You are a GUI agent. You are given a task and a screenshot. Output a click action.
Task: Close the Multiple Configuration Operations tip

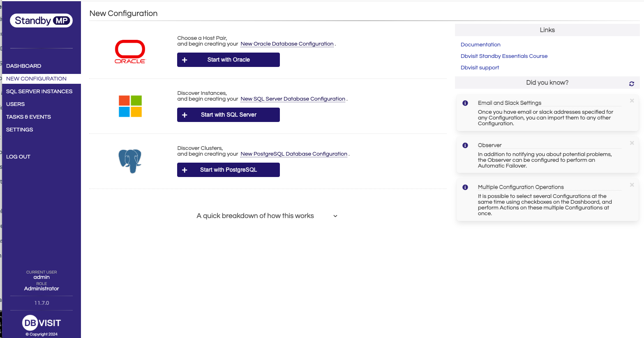(632, 185)
